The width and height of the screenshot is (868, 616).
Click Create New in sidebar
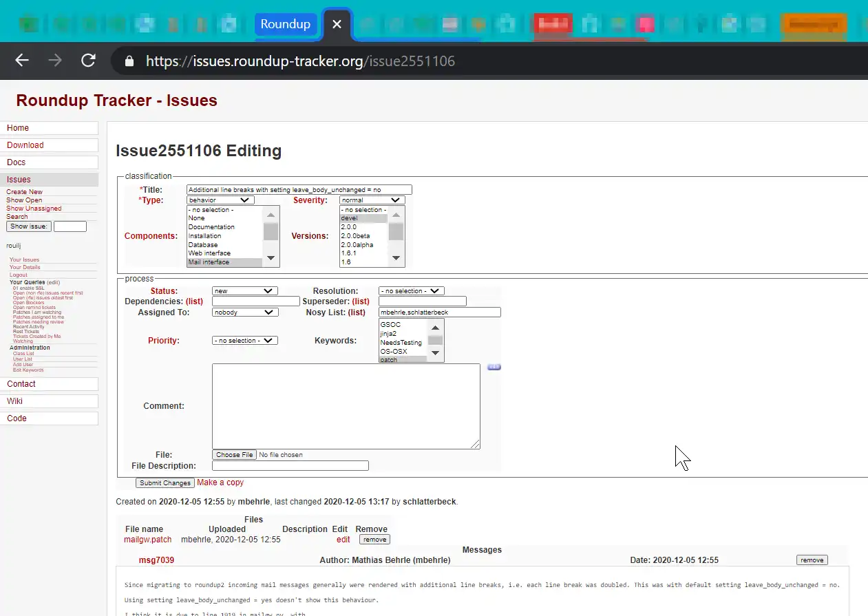24,192
